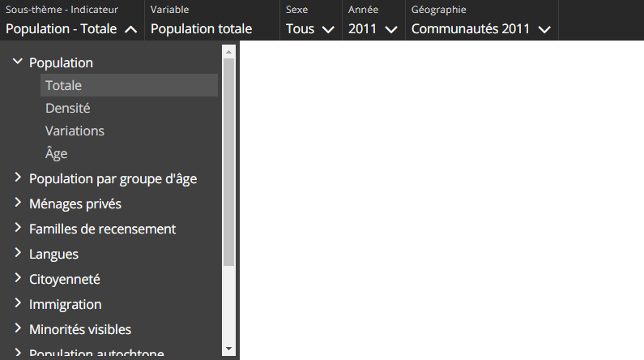Expand the Minorités visibles category
The height and width of the screenshot is (360, 644).
pos(18,329)
